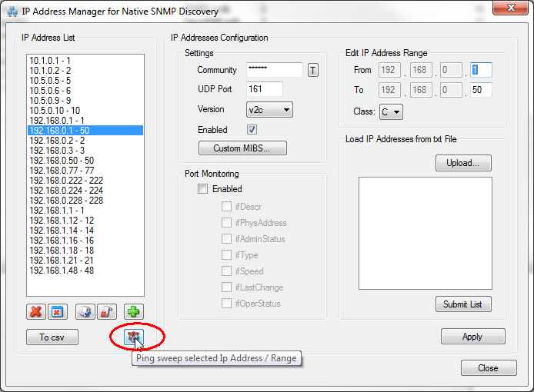Uncheck the Enabled checkbox under Settings

tap(252, 130)
